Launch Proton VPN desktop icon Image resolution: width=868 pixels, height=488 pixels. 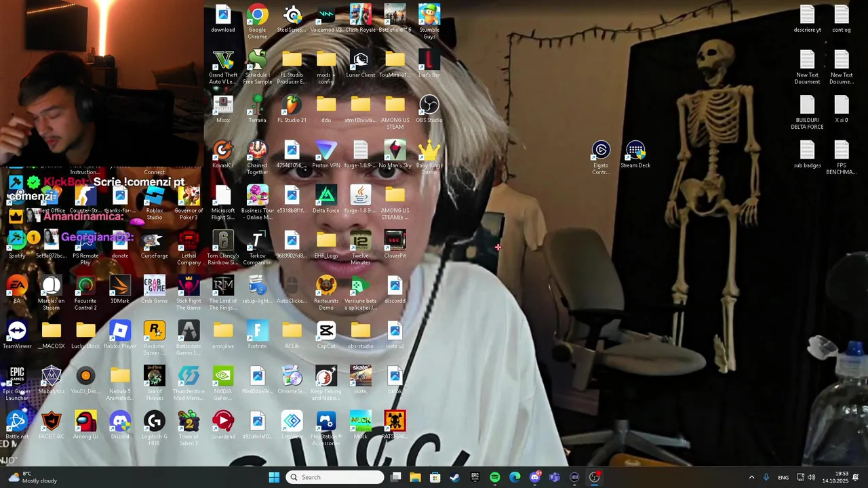[x=326, y=154]
